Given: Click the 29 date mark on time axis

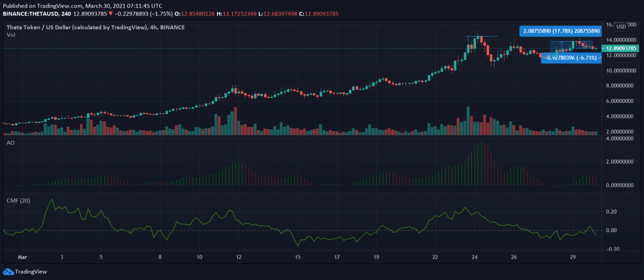Looking at the screenshot, I should 573,257.
